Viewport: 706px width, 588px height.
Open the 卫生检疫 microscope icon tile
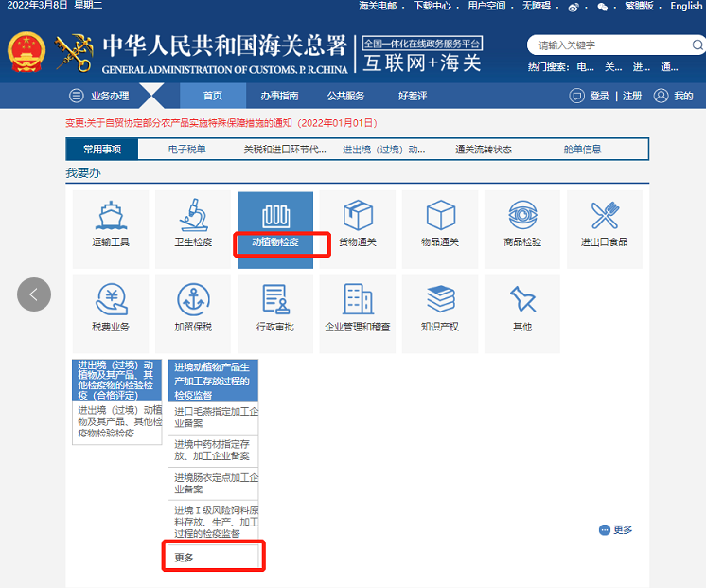coord(193,229)
